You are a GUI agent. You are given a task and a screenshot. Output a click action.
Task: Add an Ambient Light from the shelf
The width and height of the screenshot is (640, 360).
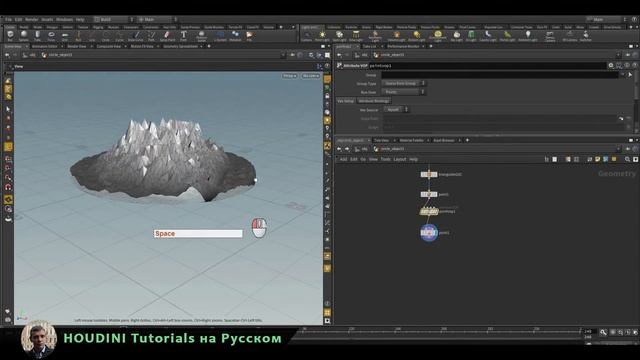528,36
